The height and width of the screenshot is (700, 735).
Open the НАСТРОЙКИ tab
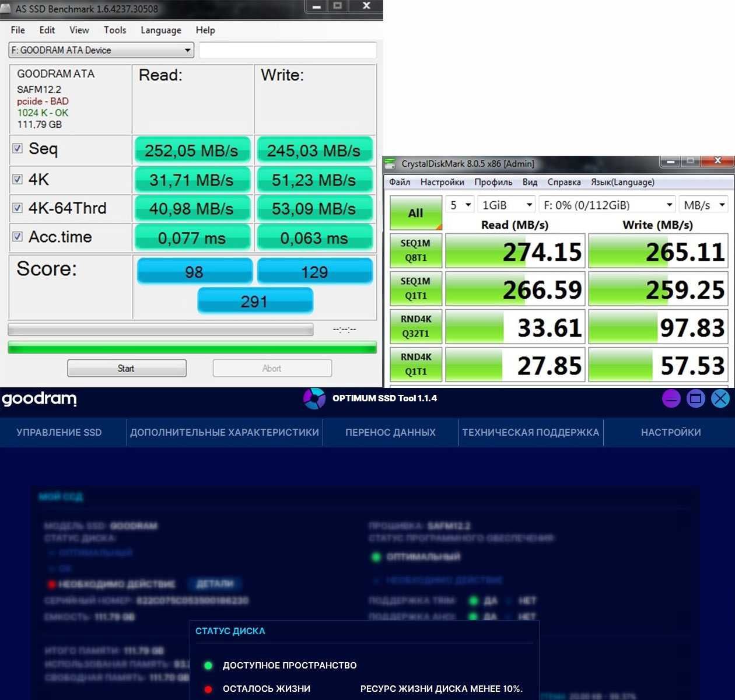point(671,432)
